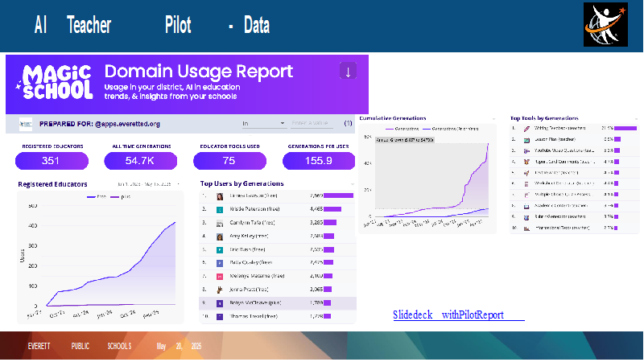Click the first-ranked user's profile photo
This screenshot has height=362, width=644.
tap(220, 196)
